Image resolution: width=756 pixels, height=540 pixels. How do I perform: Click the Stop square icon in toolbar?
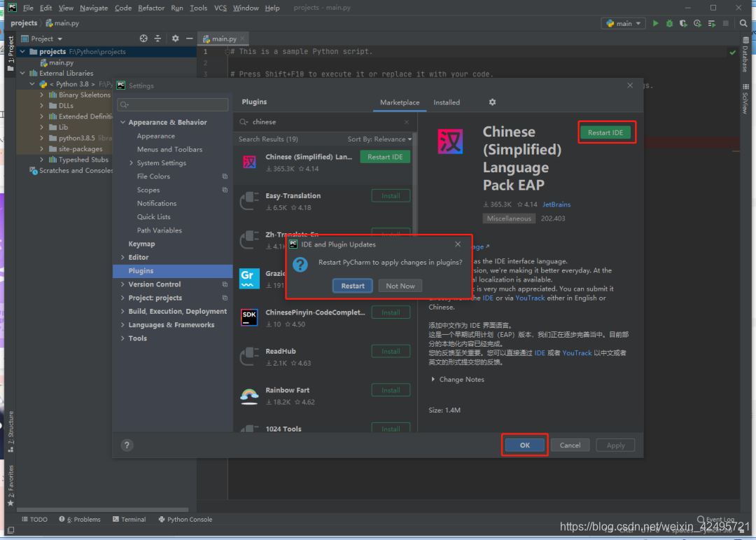pos(726,23)
